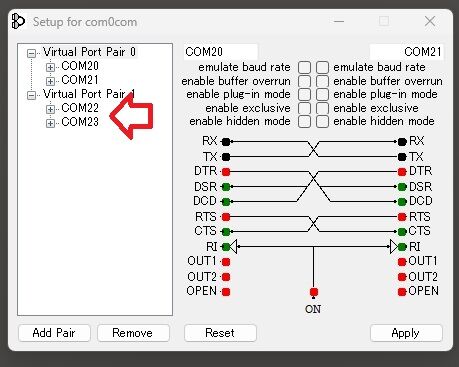This screenshot has width=459, height=367.
Task: Enable buffer overrun for COM21
Action: tap(322, 81)
